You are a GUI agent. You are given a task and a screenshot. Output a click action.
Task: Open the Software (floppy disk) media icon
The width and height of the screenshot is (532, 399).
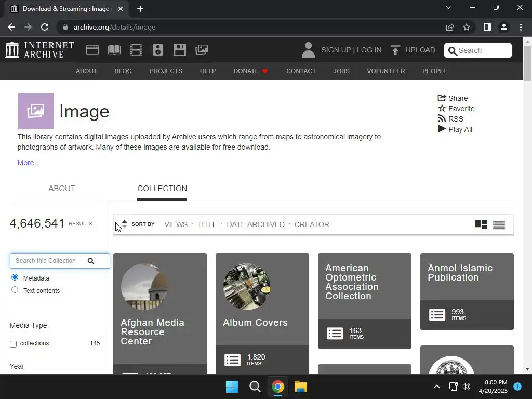click(179, 50)
